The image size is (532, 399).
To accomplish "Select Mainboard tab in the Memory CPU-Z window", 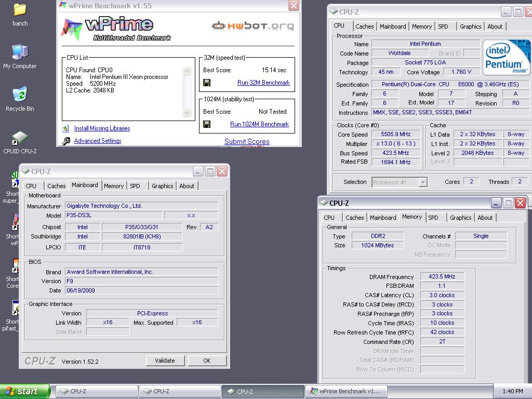I will pyautogui.click(x=383, y=218).
